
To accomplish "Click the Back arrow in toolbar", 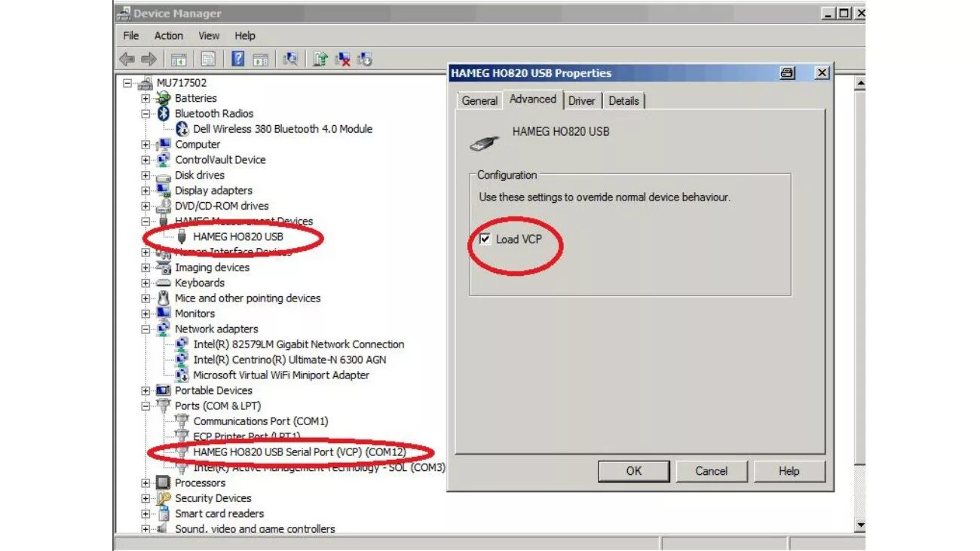I will pos(127,60).
